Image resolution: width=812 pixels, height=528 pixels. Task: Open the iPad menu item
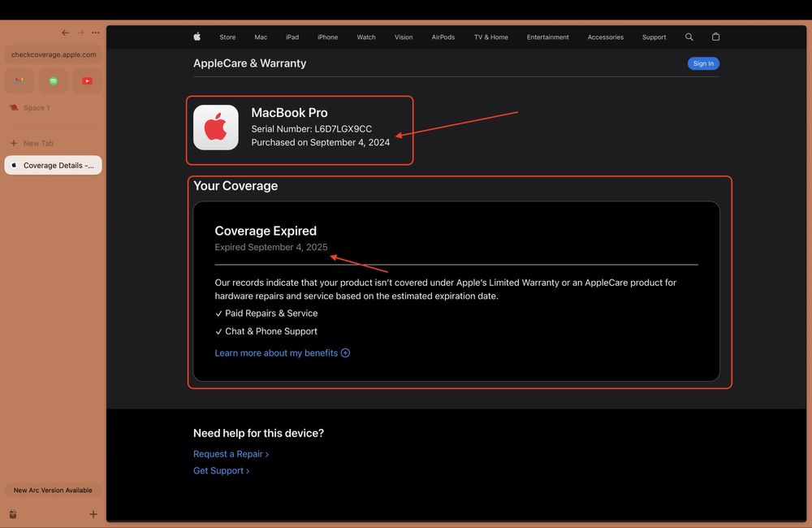[x=292, y=37]
